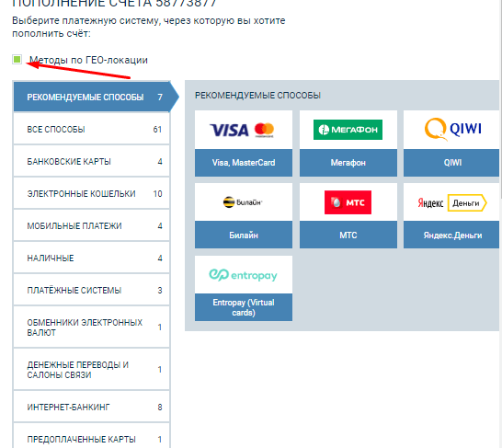Image resolution: width=502 pixels, height=448 pixels.
Task: Select the Visa MasterCard logo tile
Action: click(244, 130)
